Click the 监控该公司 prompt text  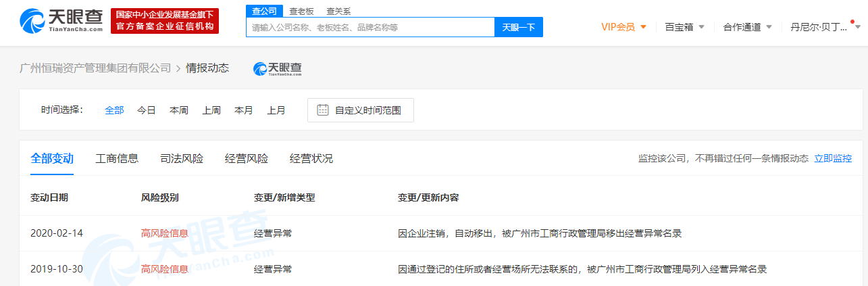(x=723, y=159)
